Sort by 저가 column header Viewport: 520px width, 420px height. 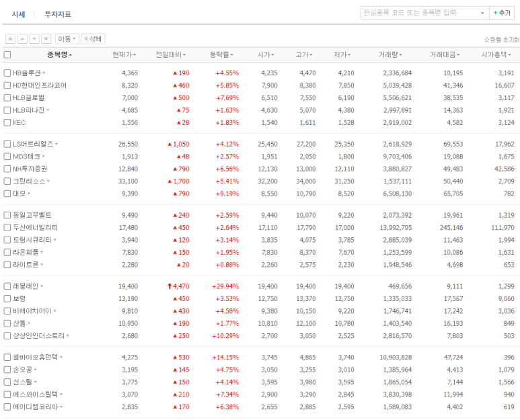[x=342, y=54]
